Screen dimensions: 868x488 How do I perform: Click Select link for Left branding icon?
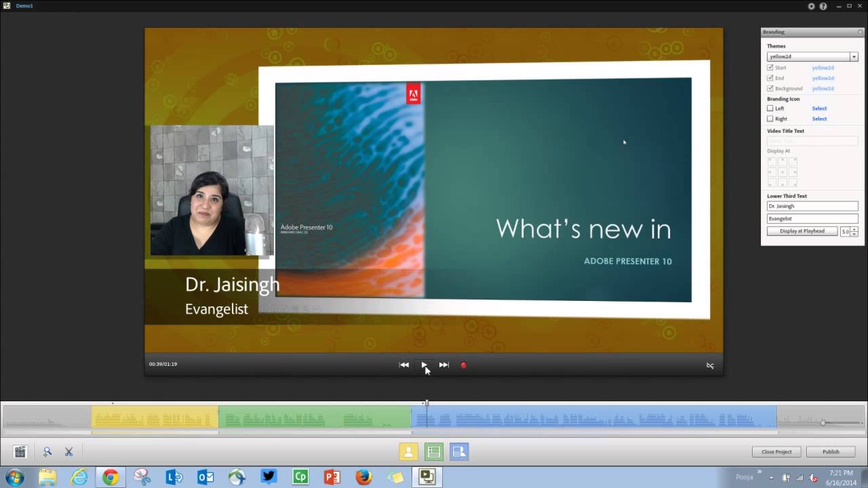[x=819, y=108]
